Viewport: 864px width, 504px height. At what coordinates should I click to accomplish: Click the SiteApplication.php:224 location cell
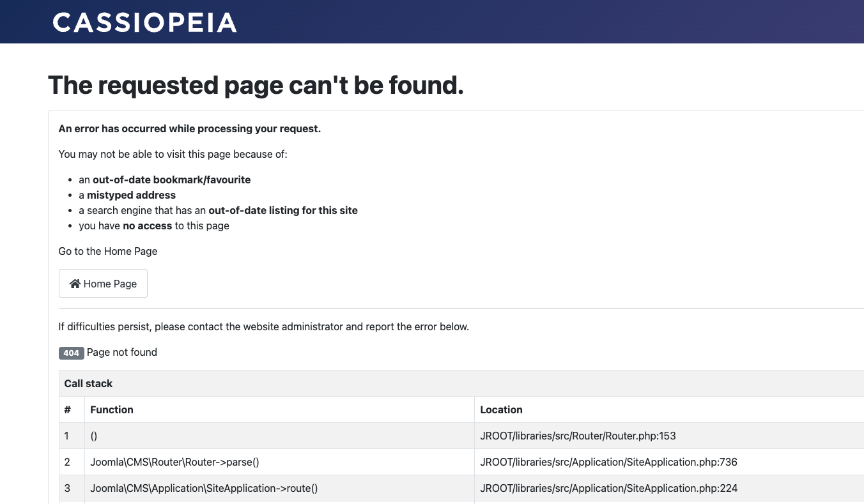click(x=608, y=488)
